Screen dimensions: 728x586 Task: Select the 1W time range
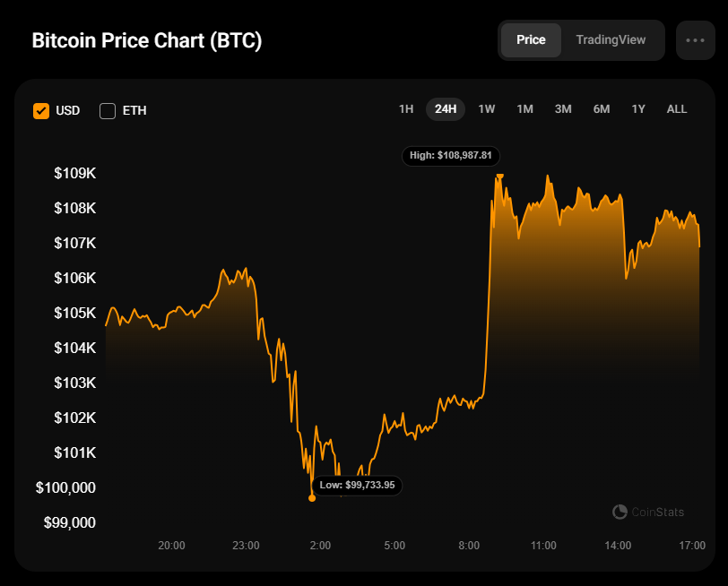tap(487, 109)
